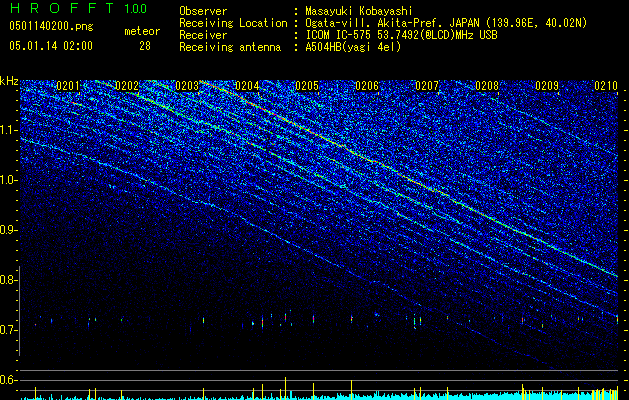This screenshot has height=400, width=629.
Task: Click the 'Observer' field label
Action: pyautogui.click(x=203, y=11)
